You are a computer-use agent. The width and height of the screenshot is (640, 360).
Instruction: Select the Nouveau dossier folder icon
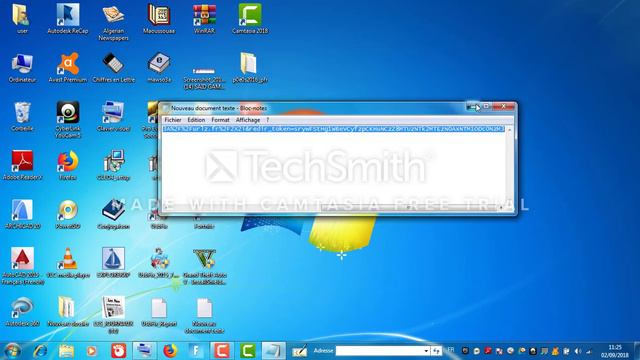67,312
